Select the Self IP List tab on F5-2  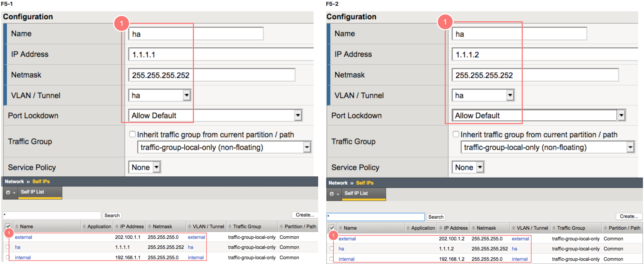[356, 193]
